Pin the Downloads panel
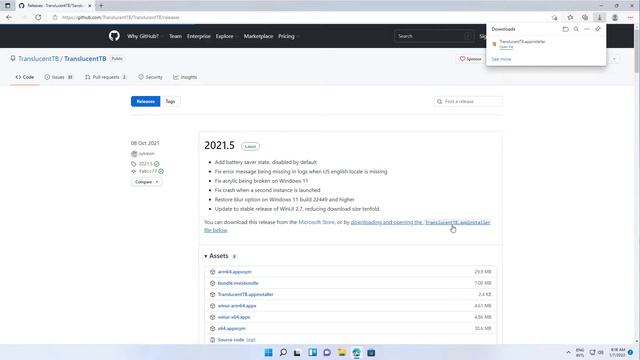 [x=598, y=29]
